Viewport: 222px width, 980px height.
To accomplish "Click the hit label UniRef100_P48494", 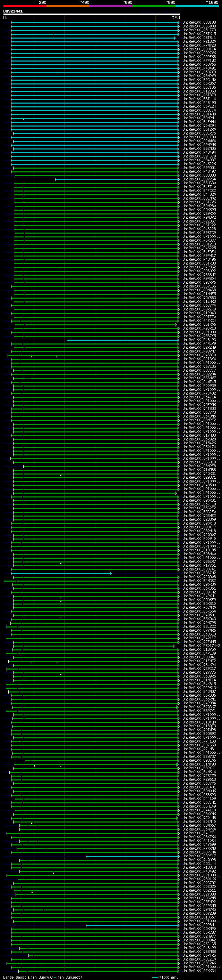I will click(199, 153).
